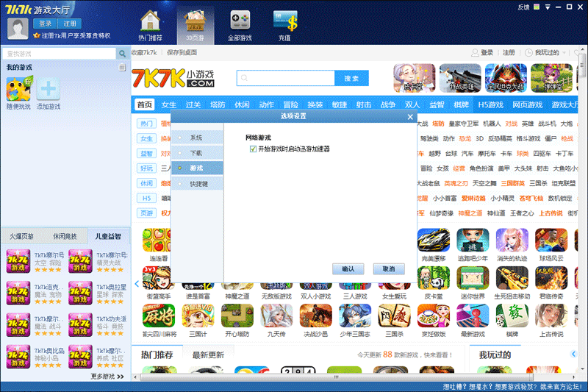The width and height of the screenshot is (588, 392).
Task: Click 确认 in the options dialog
Action: click(348, 269)
